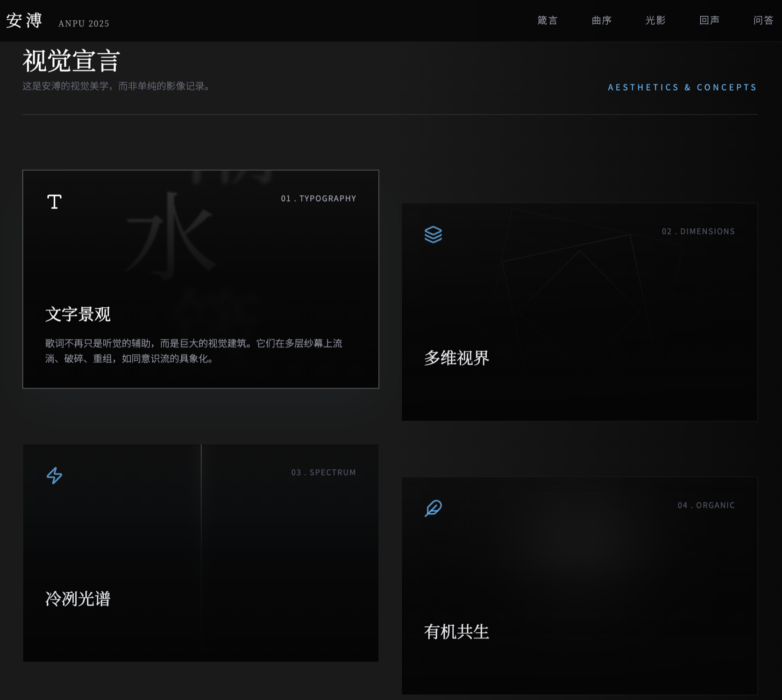The width and height of the screenshot is (782, 700).
Task: Click the ANPU 2025 header text
Action: point(84,24)
